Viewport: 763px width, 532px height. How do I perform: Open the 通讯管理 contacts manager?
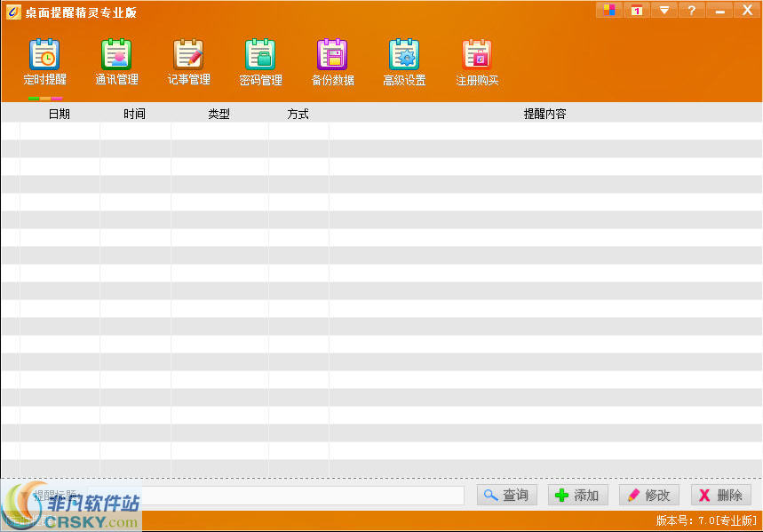click(x=116, y=60)
